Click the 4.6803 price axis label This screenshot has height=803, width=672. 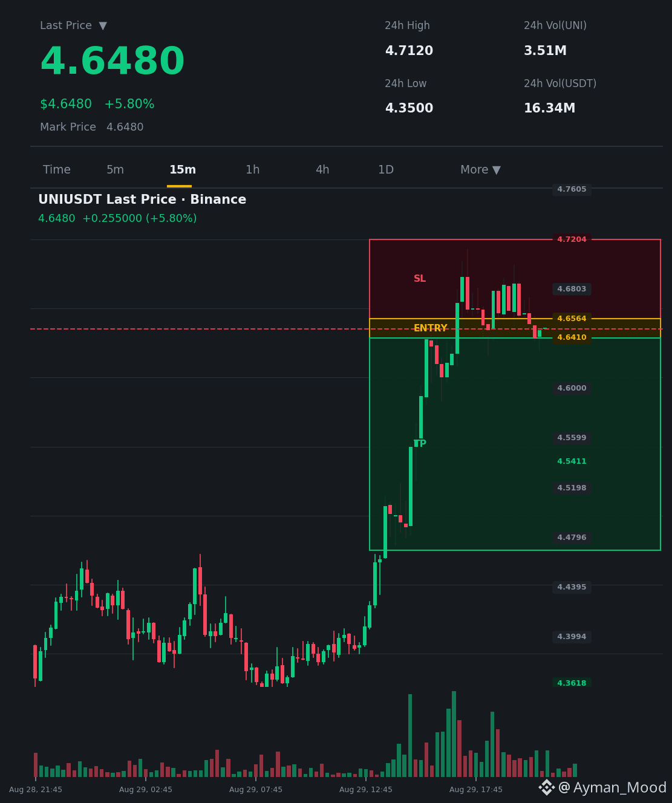click(x=572, y=289)
